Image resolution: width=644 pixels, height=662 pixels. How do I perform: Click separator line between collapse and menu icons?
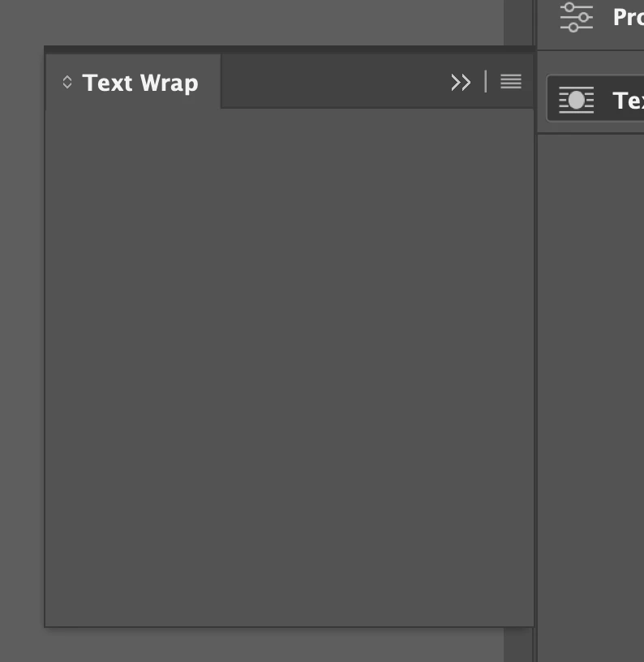coord(486,81)
